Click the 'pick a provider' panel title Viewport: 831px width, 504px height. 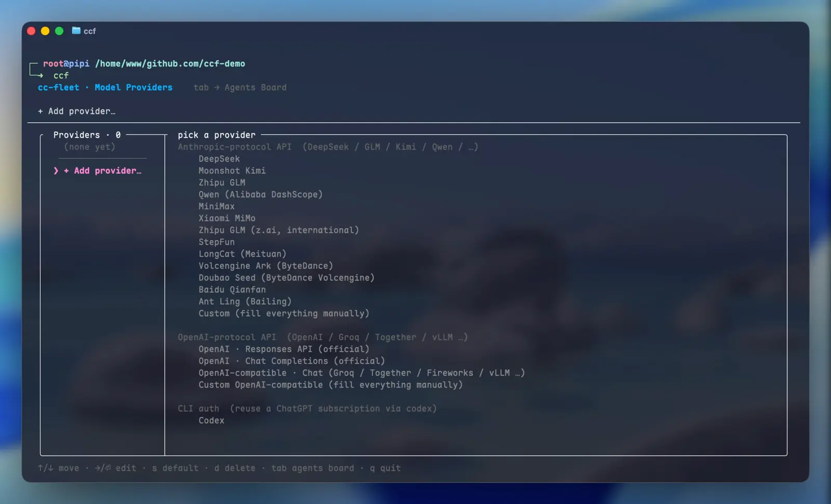pos(217,135)
